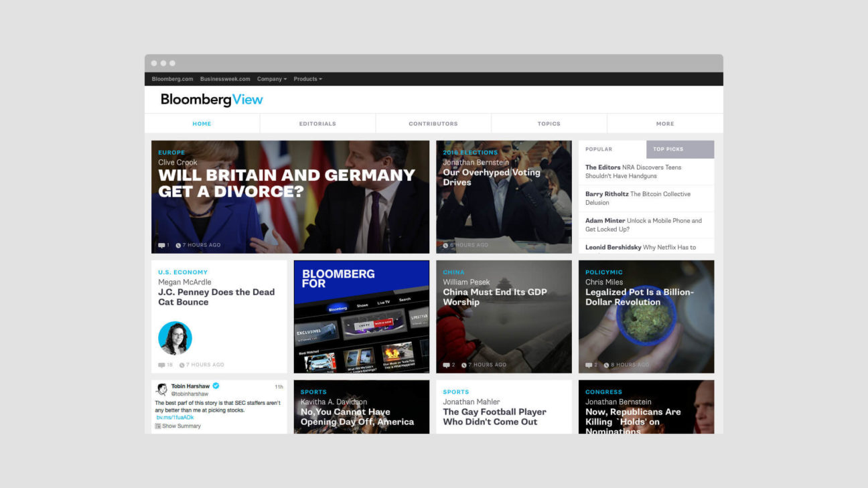Click the comment bubble icon on the Britain-Germany divorce article
Viewport: 868px width, 488px height.
coord(161,245)
